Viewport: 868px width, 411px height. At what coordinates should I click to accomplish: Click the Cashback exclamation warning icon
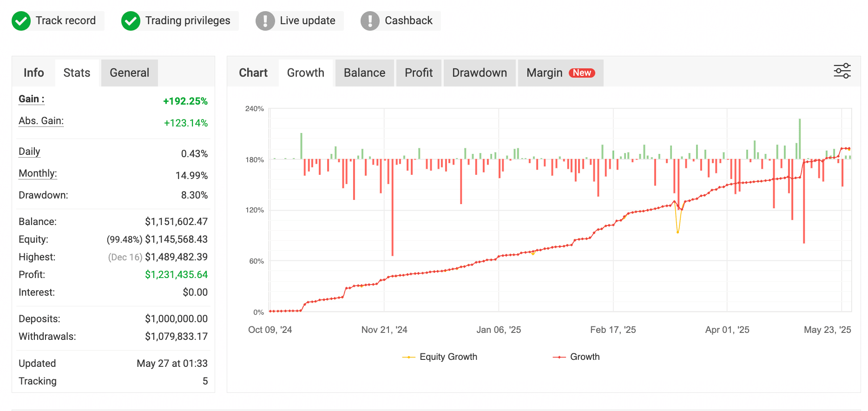click(370, 21)
